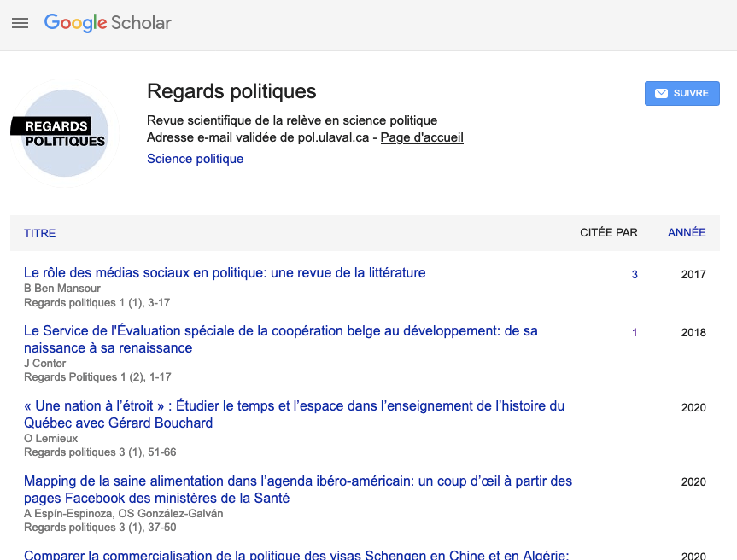Click the profile name Regards politiques heading
Viewport: 737px width, 560px height.
click(x=231, y=91)
